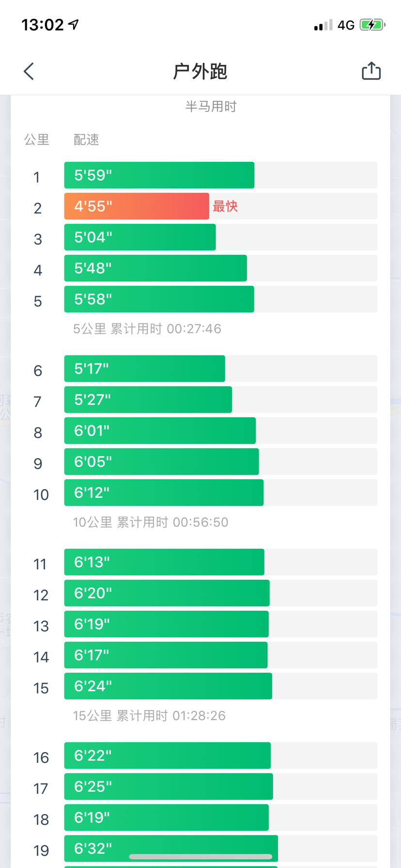Viewport: 401px width, 868px height.
Task: Tap the 10公里 累计用时 summary text
Action: (x=150, y=522)
